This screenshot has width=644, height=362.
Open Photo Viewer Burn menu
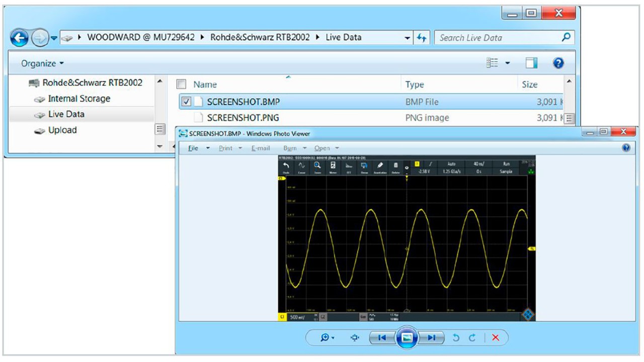[x=294, y=148]
